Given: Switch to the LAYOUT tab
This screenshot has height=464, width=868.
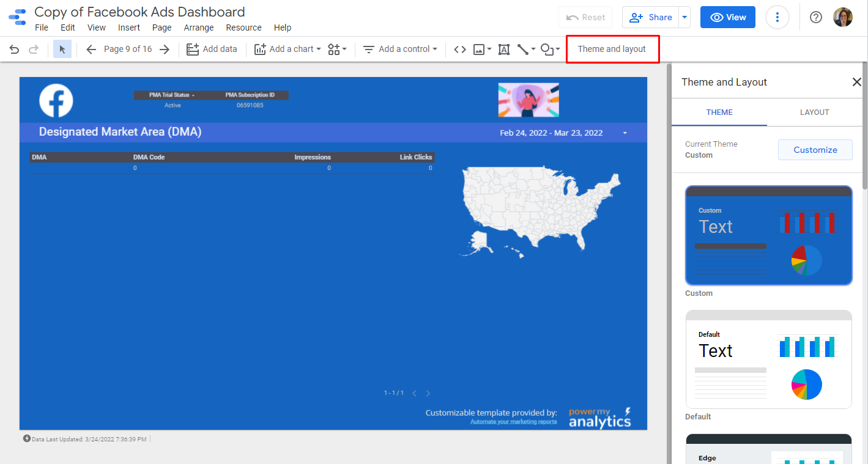Looking at the screenshot, I should pos(814,112).
